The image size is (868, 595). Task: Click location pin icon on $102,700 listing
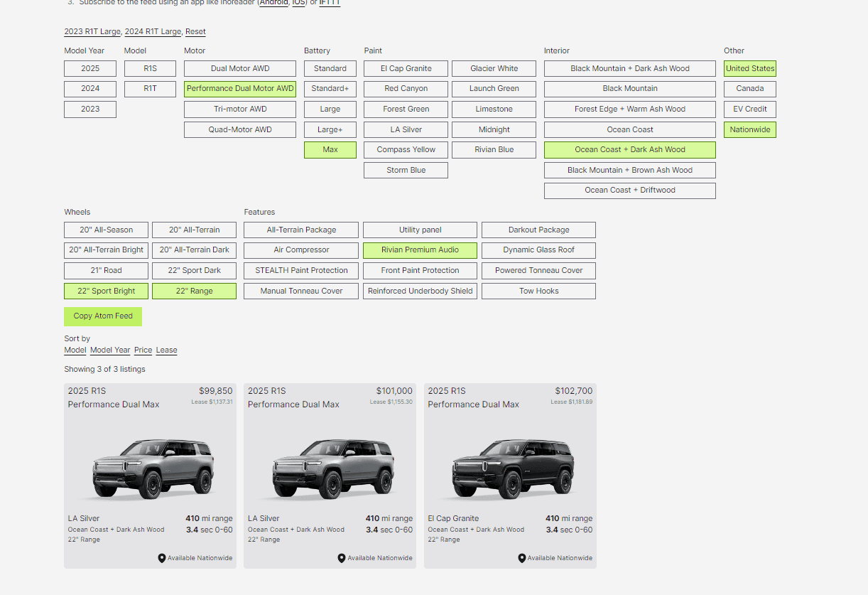522,558
